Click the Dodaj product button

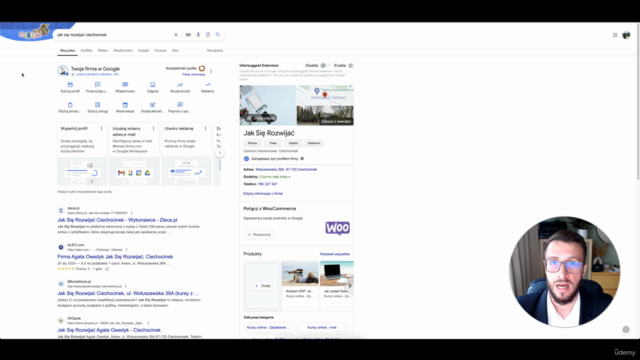[x=262, y=286]
